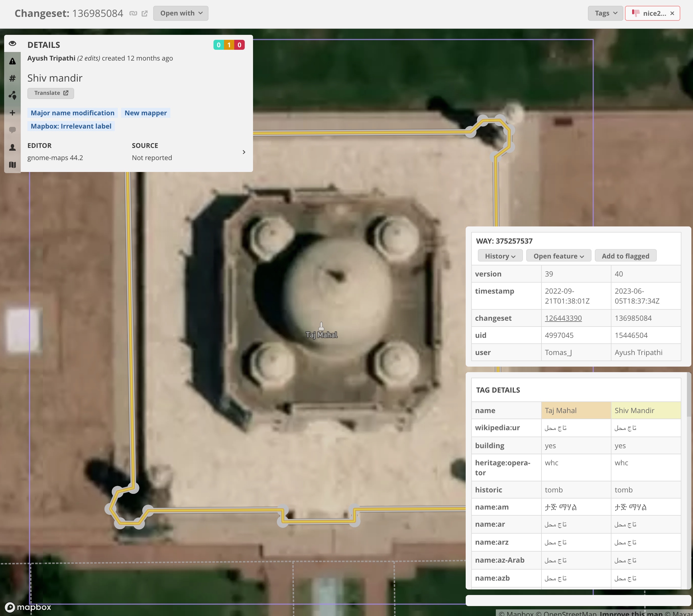Click the name:az-Arab tag label
Screen dimensions: 693x616
[500, 560]
